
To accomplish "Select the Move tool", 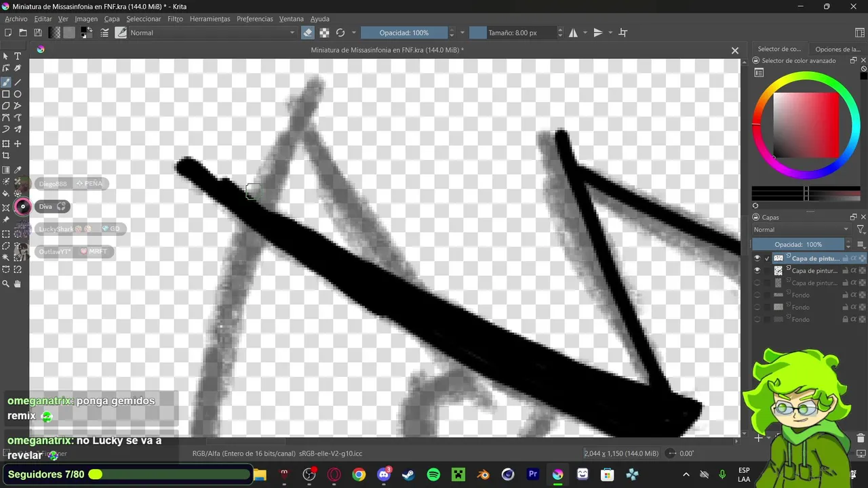I will click(x=18, y=144).
